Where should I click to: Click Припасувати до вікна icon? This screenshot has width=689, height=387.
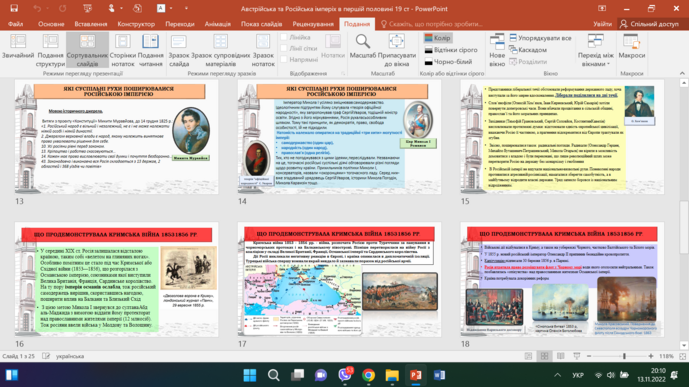[396, 42]
